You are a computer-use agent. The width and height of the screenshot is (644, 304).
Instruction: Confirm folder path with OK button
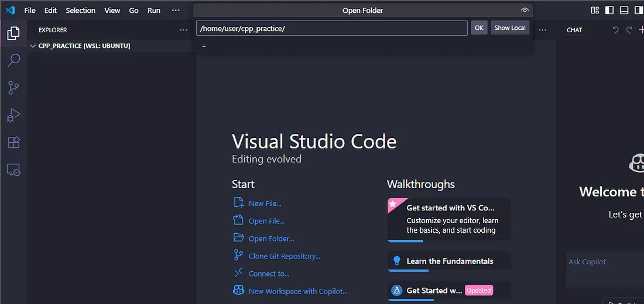pyautogui.click(x=479, y=28)
